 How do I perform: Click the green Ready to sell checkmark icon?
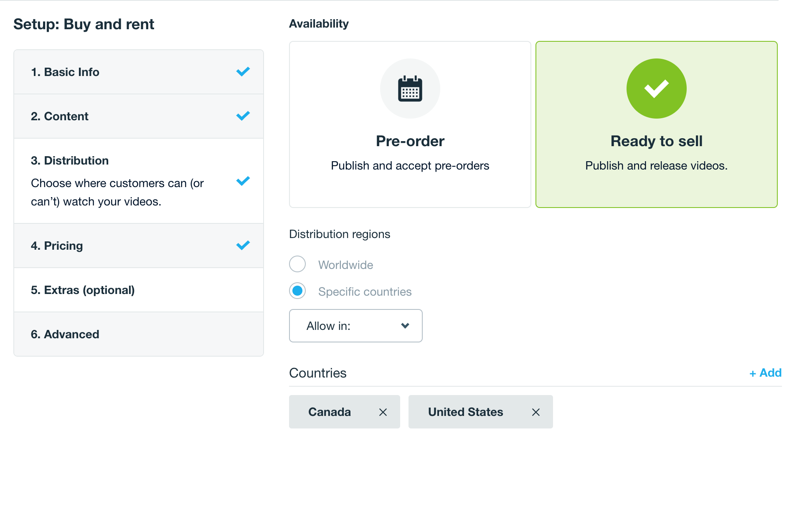(x=656, y=89)
